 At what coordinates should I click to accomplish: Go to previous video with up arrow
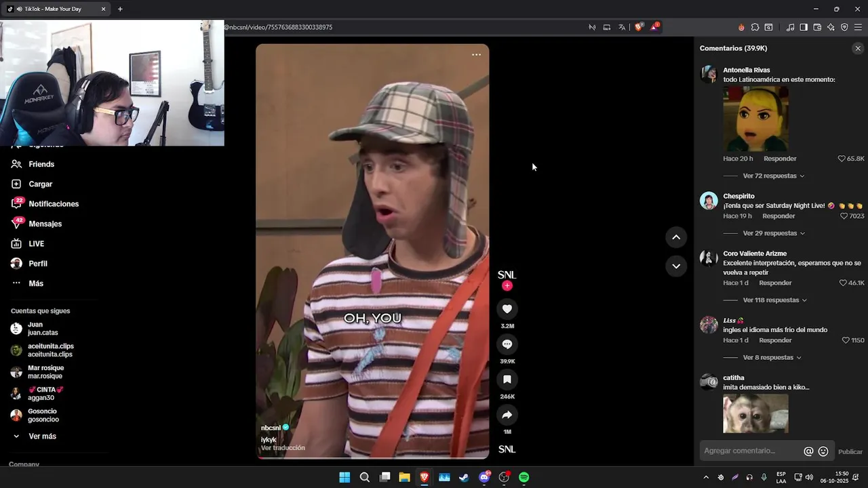[676, 237]
